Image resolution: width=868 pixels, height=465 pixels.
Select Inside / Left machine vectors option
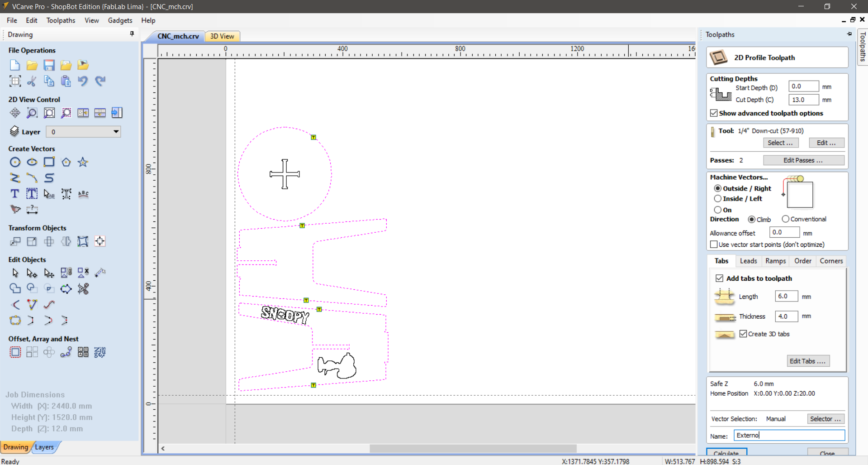coord(718,199)
